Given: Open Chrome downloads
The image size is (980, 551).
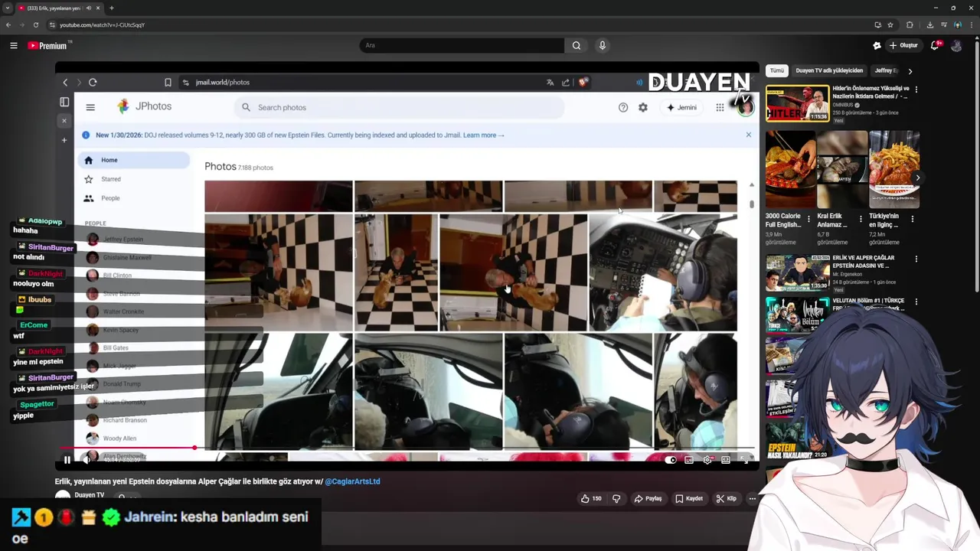Looking at the screenshot, I should click(929, 24).
